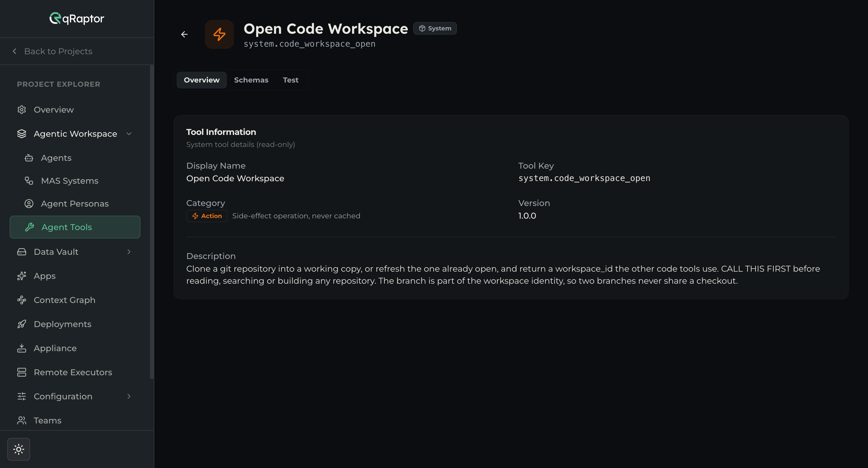
Task: Switch to the Schemas tab
Action: [251, 80]
